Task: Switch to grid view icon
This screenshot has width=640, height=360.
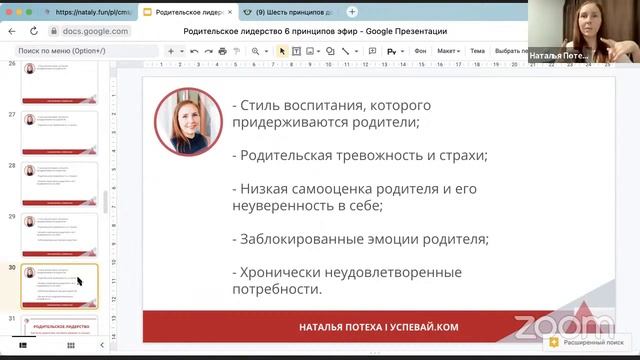Action: click(x=71, y=345)
